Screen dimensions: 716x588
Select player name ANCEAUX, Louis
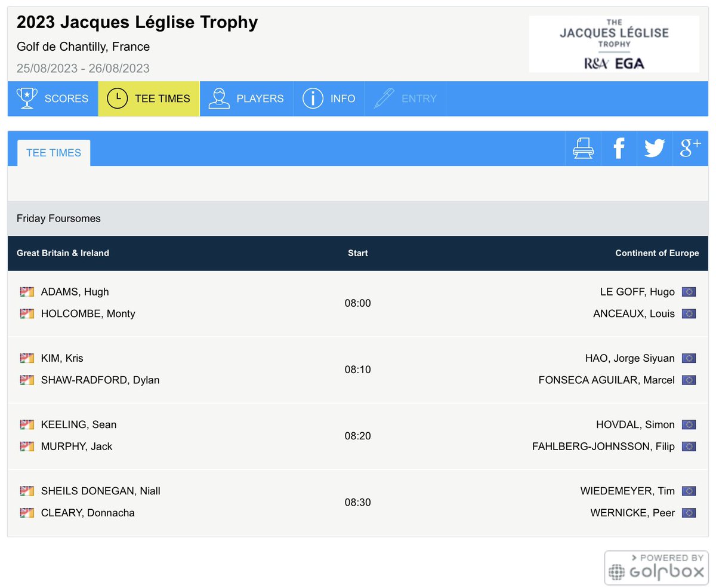(x=634, y=313)
